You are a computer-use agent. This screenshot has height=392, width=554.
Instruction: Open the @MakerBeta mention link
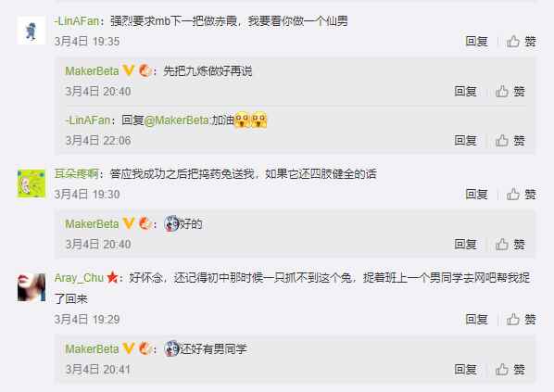tap(177, 120)
